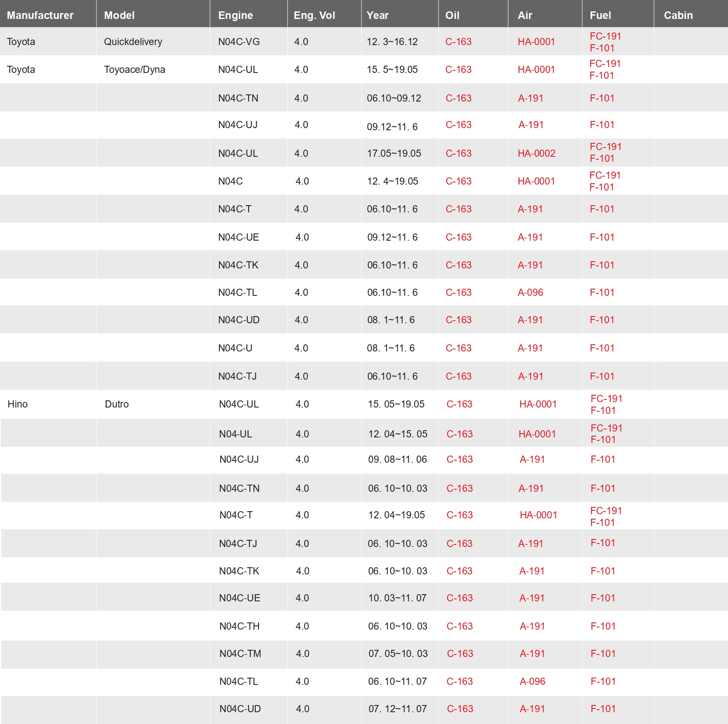Click the Toyota cell in the Toyoace/Dyna row
728x724 pixels.
(21, 70)
